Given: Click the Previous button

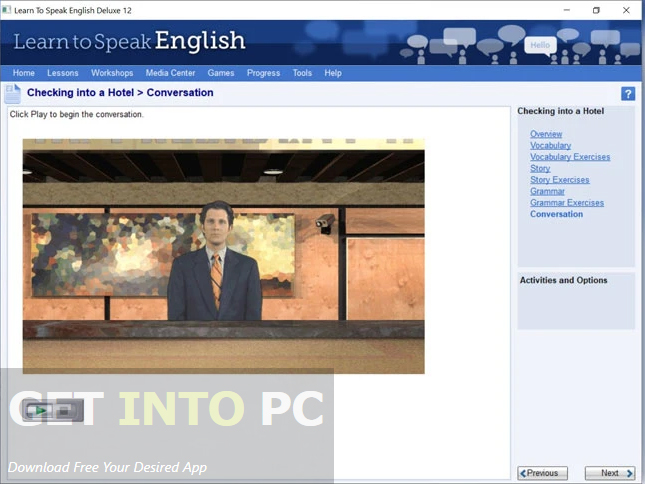Looking at the screenshot, I should 542,473.
